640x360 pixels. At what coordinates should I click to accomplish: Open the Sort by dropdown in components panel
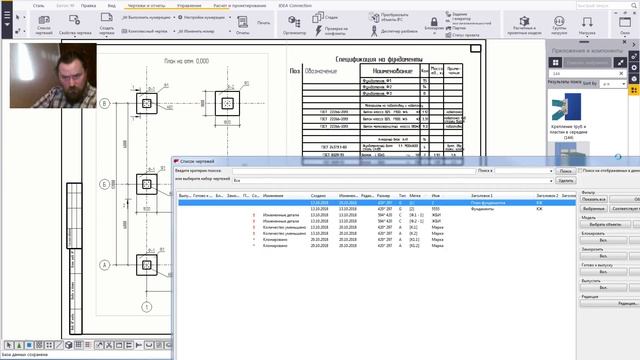[x=612, y=84]
